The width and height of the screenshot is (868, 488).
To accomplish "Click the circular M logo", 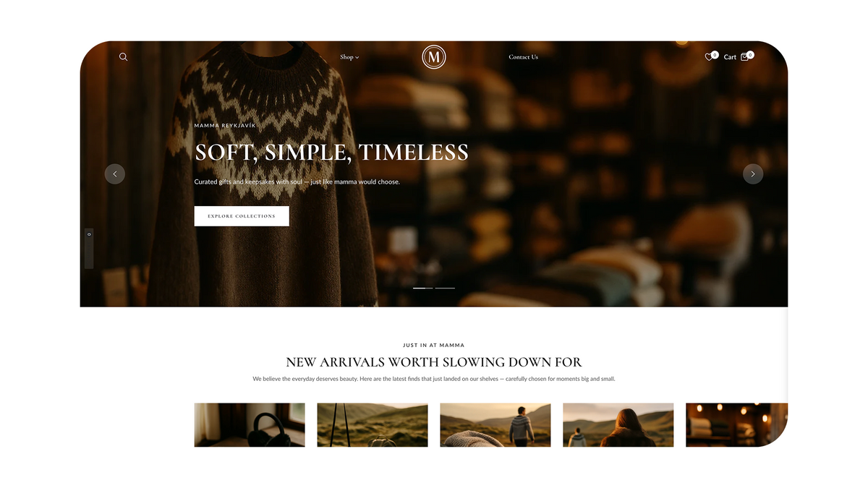I will pyautogui.click(x=434, y=57).
